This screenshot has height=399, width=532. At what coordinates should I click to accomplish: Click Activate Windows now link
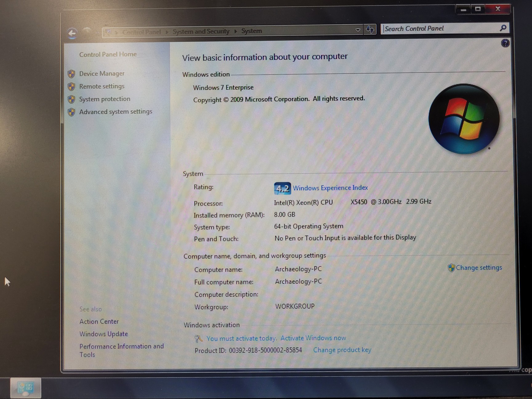tap(313, 338)
